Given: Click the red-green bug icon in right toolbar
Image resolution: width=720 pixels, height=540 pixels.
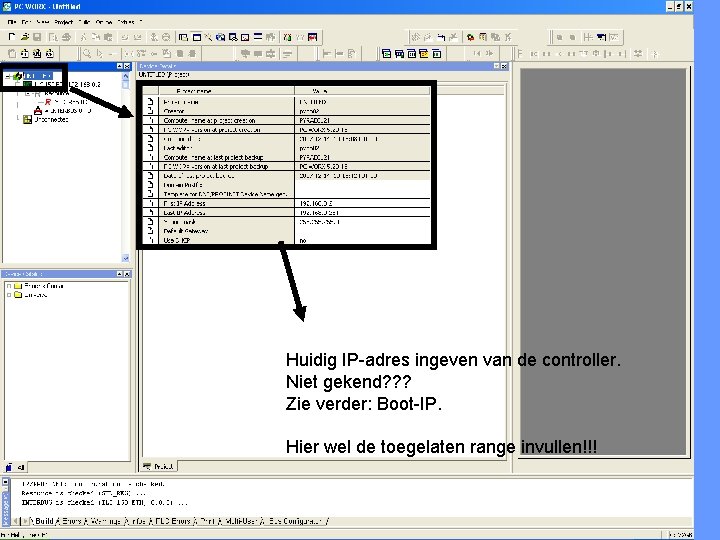Looking at the screenshot, I should pos(470,37).
